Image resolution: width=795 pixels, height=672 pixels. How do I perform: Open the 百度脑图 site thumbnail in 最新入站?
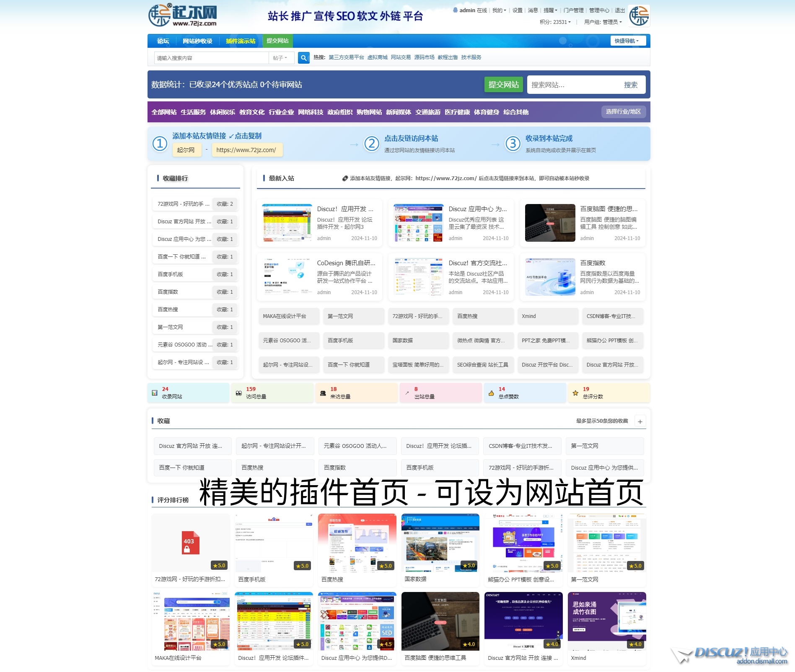[550, 223]
